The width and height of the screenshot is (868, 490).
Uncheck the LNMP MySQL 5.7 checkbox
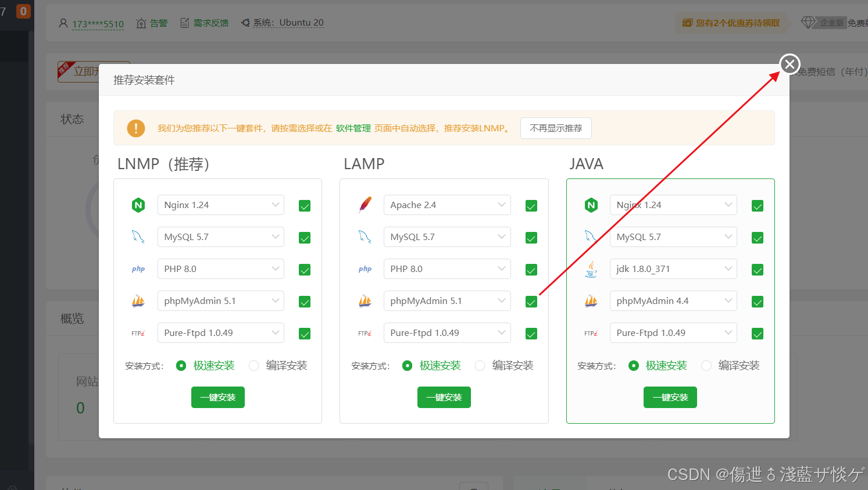pyautogui.click(x=305, y=238)
